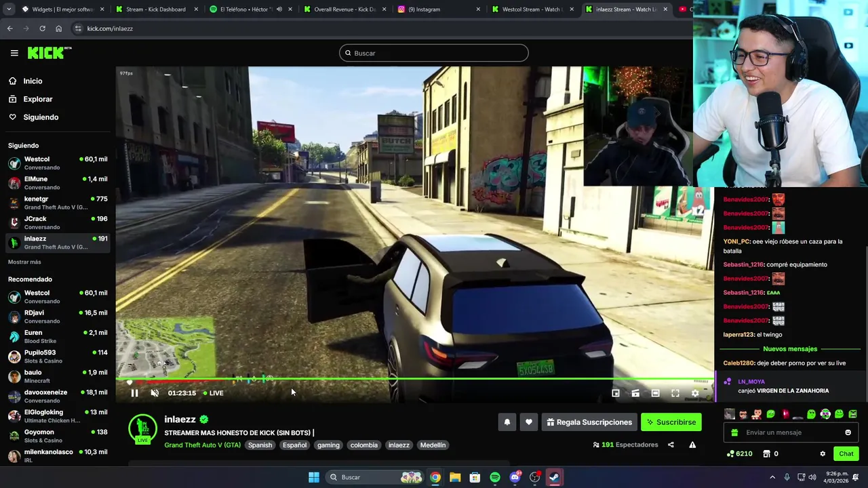The image size is (868, 488).
Task: Unmute the stream volume icon
Action: click(x=155, y=393)
